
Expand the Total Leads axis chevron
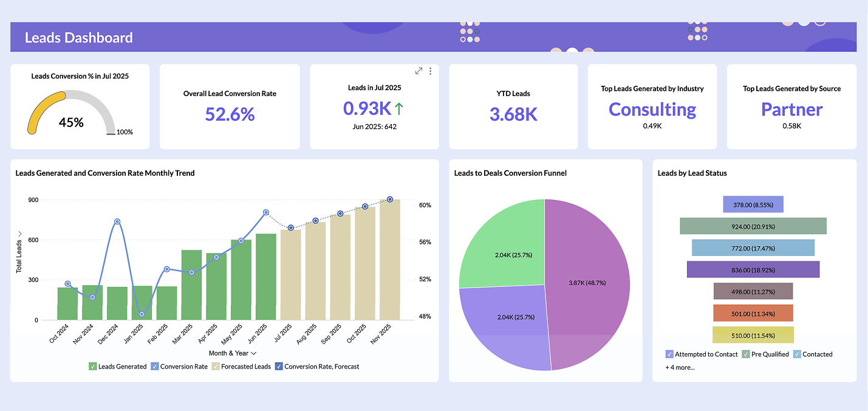click(19, 233)
